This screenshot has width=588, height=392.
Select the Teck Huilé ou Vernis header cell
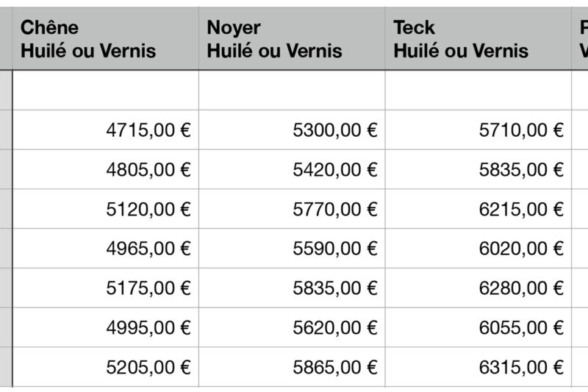[x=478, y=39]
